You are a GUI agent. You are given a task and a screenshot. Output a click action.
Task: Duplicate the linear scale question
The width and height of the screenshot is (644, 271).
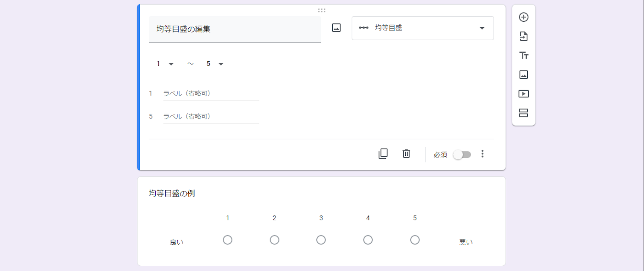[383, 154]
